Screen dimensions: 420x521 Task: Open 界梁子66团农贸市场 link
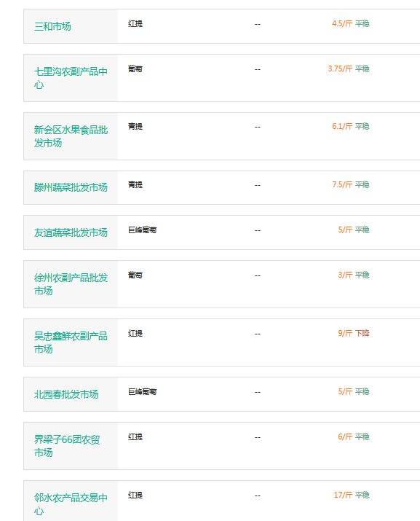[67, 446]
